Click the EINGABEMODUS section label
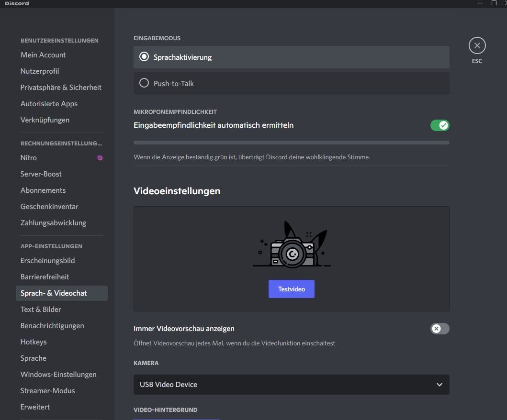Viewport: 507px width, 420px height. click(157, 38)
